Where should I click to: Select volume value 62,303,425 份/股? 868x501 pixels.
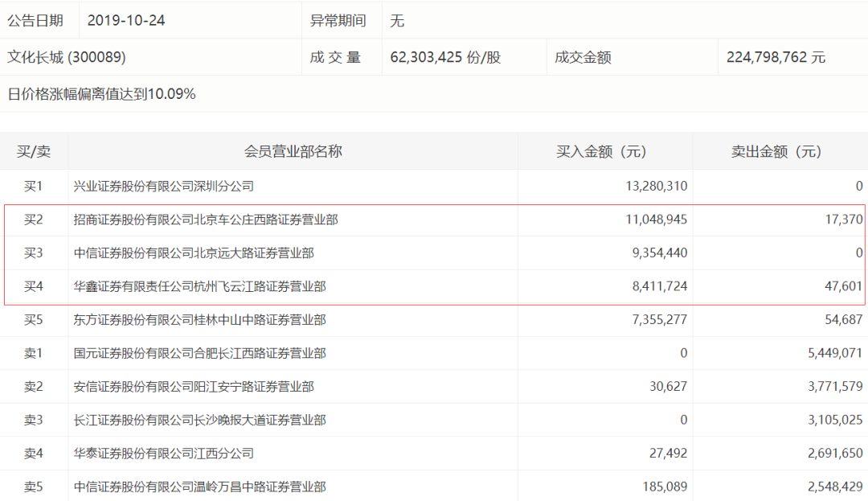445,57
